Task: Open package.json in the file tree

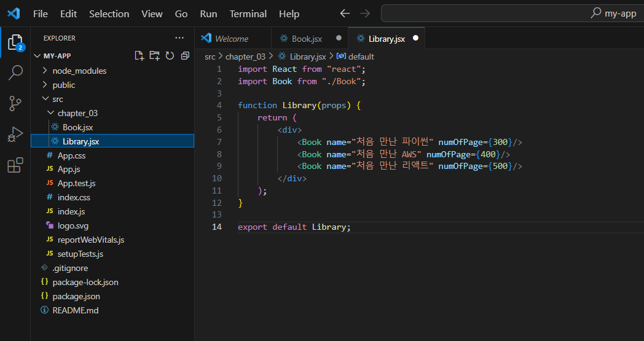Action: (76, 296)
